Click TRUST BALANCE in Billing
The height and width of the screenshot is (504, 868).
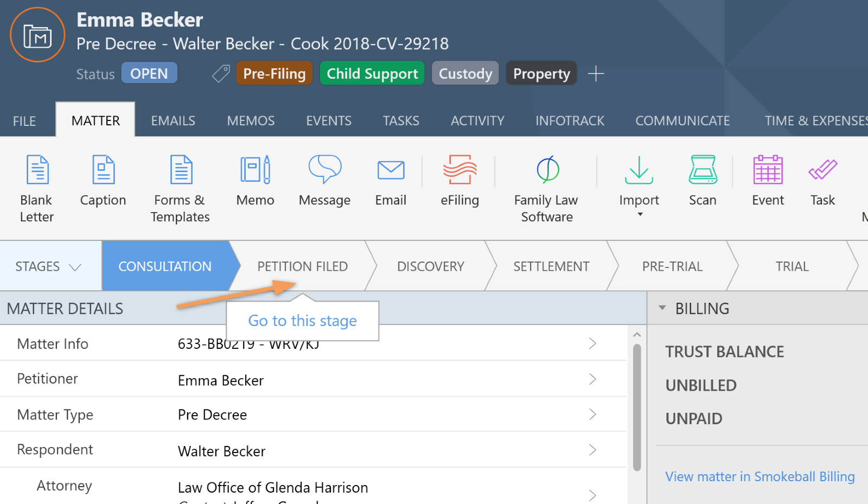(x=724, y=352)
